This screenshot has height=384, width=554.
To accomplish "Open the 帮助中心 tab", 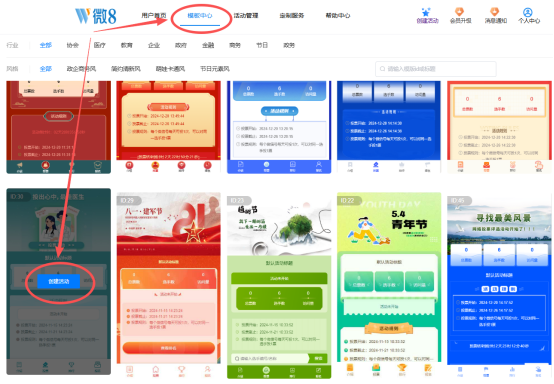I will click(x=338, y=16).
